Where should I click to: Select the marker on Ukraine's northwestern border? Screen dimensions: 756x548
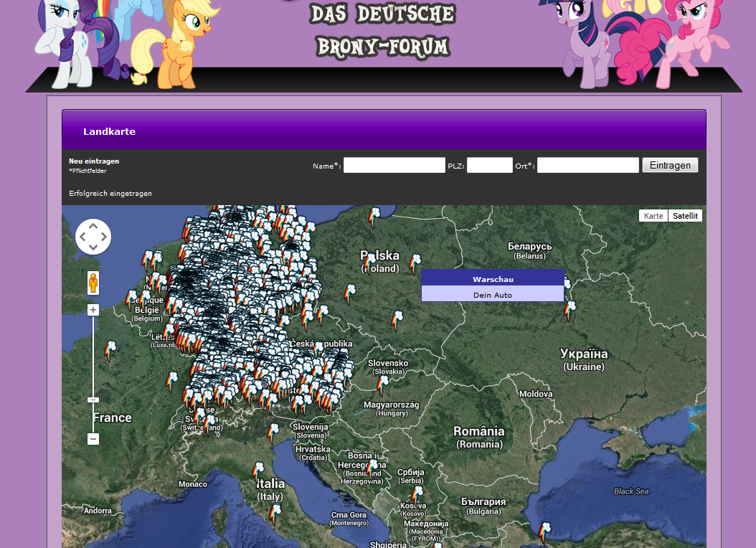pyautogui.click(x=570, y=310)
